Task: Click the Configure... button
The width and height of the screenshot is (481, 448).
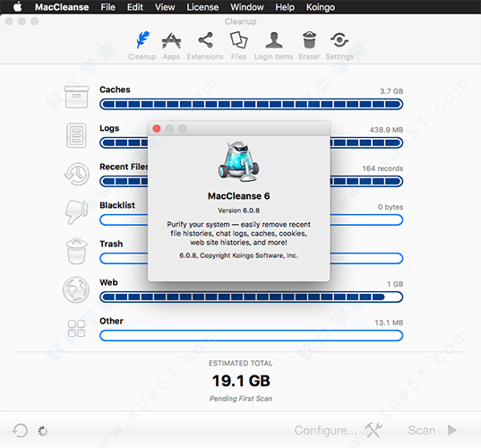Action: pyautogui.click(x=325, y=430)
